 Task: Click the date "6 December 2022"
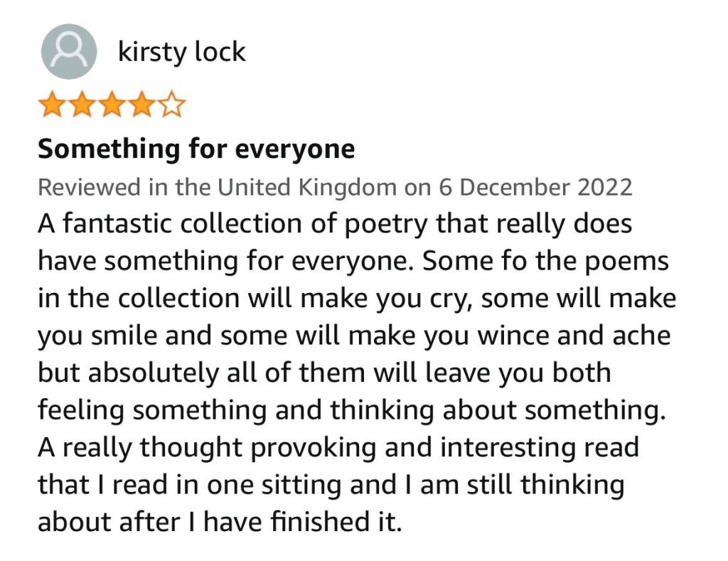pyautogui.click(x=545, y=187)
